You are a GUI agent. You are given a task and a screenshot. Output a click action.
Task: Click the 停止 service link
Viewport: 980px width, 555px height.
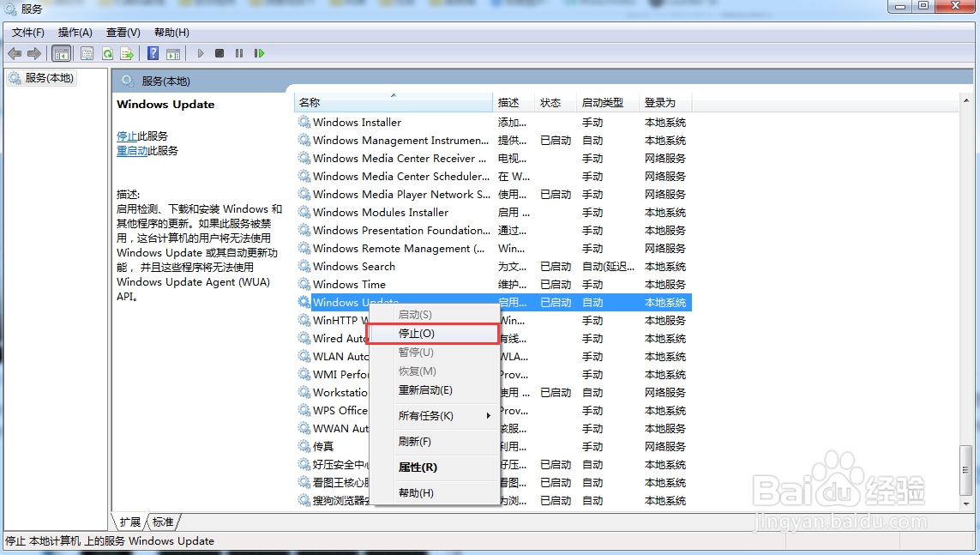[127, 136]
